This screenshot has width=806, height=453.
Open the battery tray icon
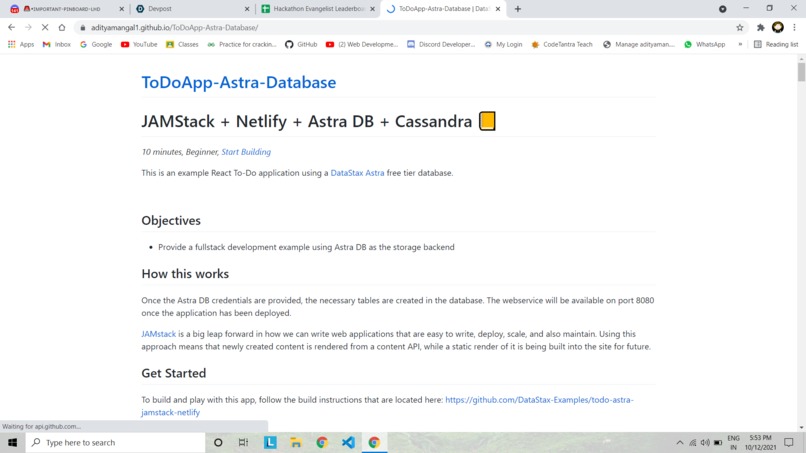click(718, 443)
